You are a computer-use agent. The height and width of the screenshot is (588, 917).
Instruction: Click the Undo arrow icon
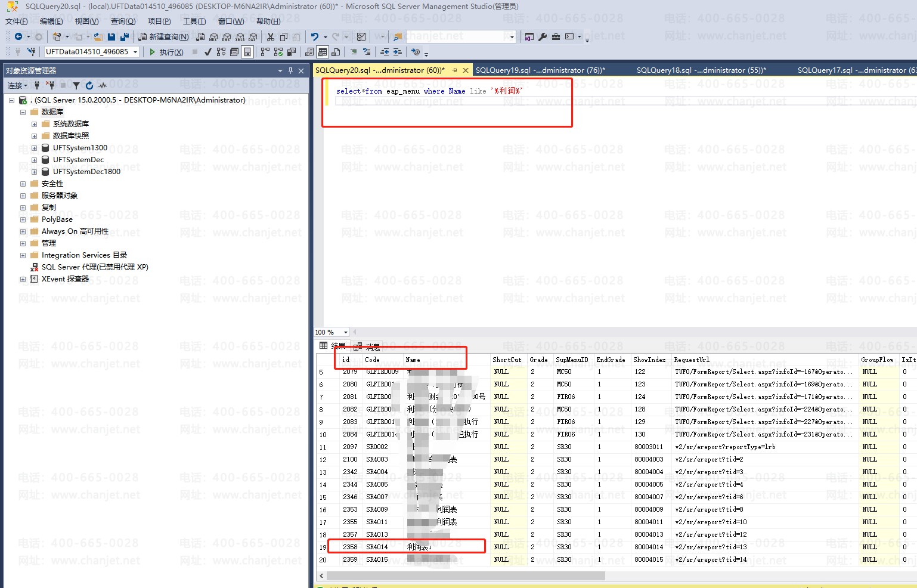pos(315,37)
